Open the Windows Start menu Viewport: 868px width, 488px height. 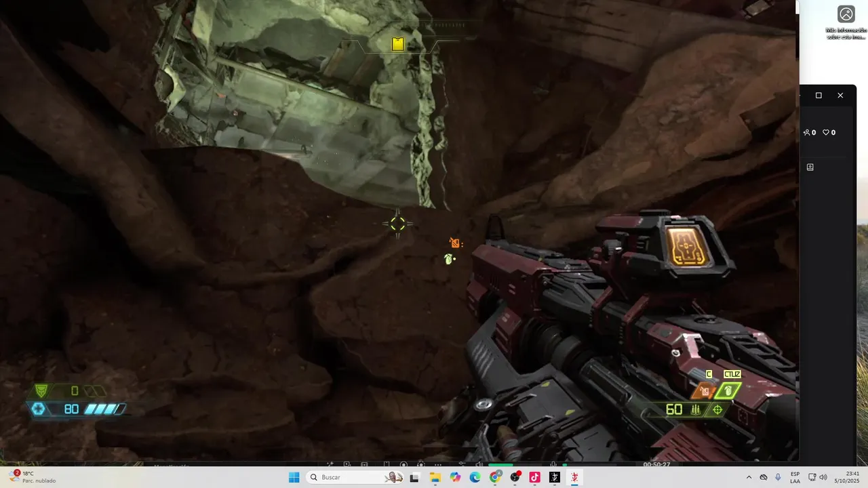(x=294, y=477)
